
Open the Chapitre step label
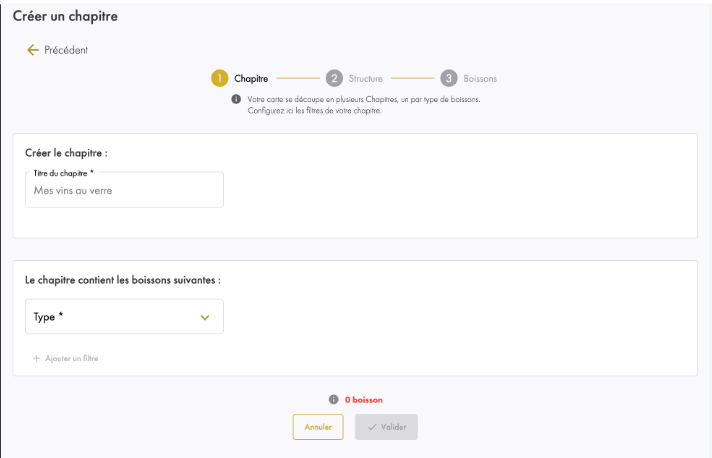click(251, 79)
